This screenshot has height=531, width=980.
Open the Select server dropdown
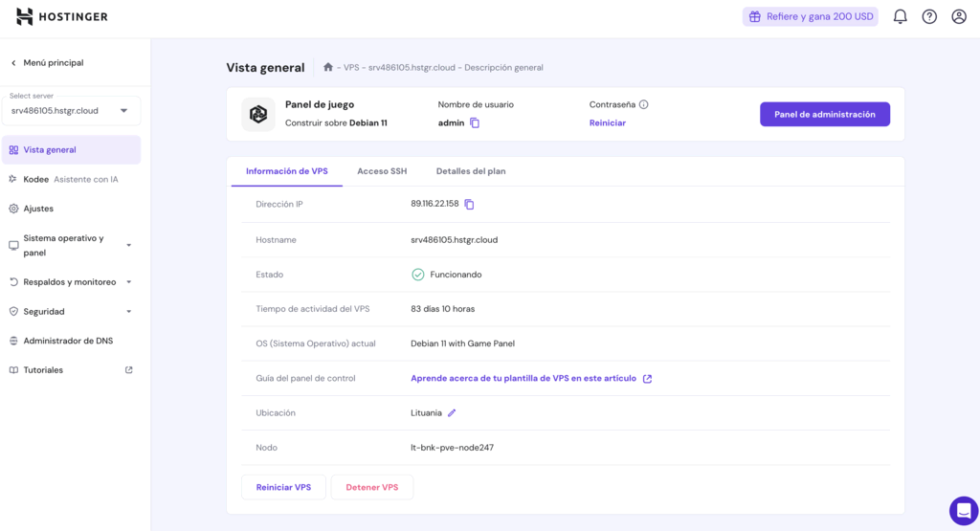pos(71,110)
